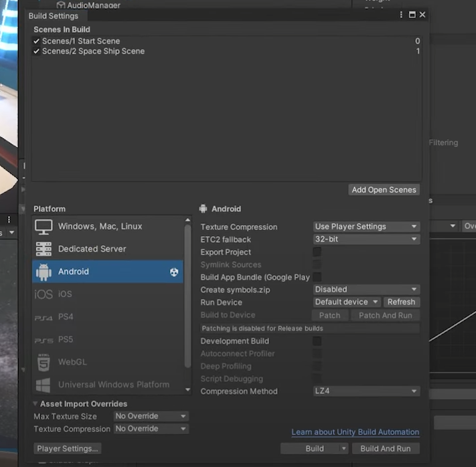Open Texture Compression Use Player Settings dropdown
The height and width of the screenshot is (467, 476).
coord(366,227)
